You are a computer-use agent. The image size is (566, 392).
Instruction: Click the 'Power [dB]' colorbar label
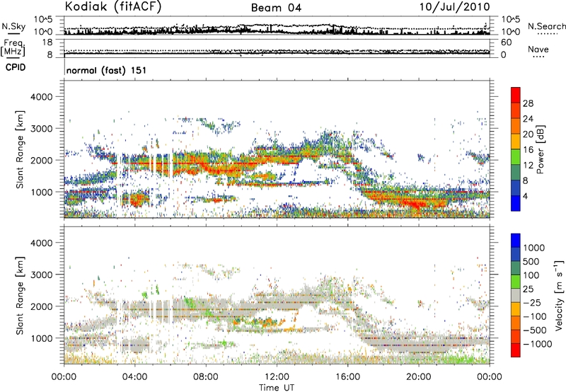(540, 149)
